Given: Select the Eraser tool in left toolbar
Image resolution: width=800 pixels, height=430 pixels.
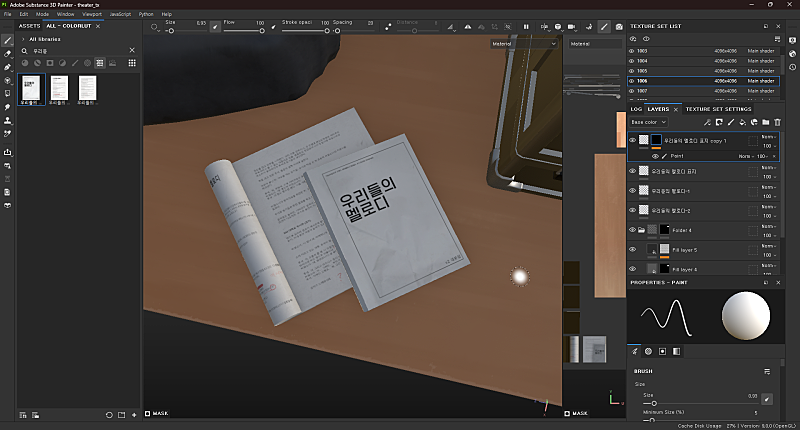Looking at the screenshot, I should (8, 53).
